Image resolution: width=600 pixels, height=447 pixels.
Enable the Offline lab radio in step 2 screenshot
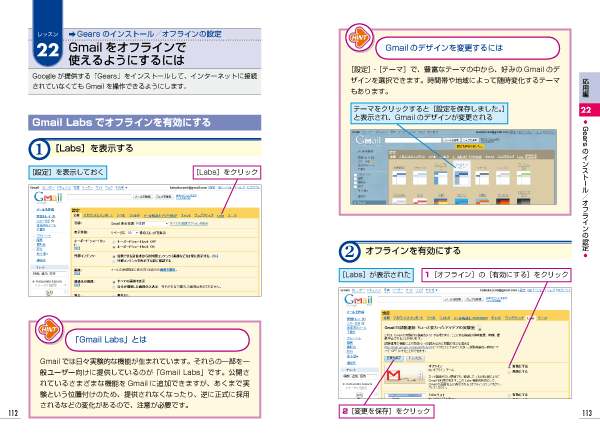(509, 366)
